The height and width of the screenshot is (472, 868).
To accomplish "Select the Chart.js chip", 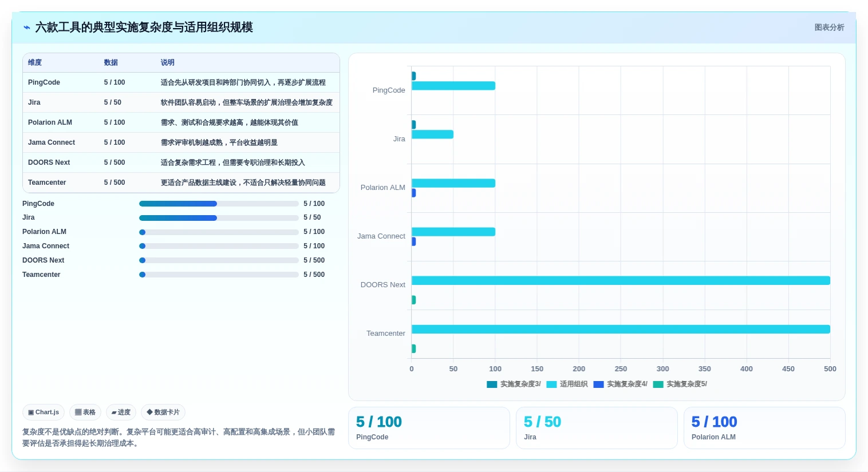I will pyautogui.click(x=44, y=412).
